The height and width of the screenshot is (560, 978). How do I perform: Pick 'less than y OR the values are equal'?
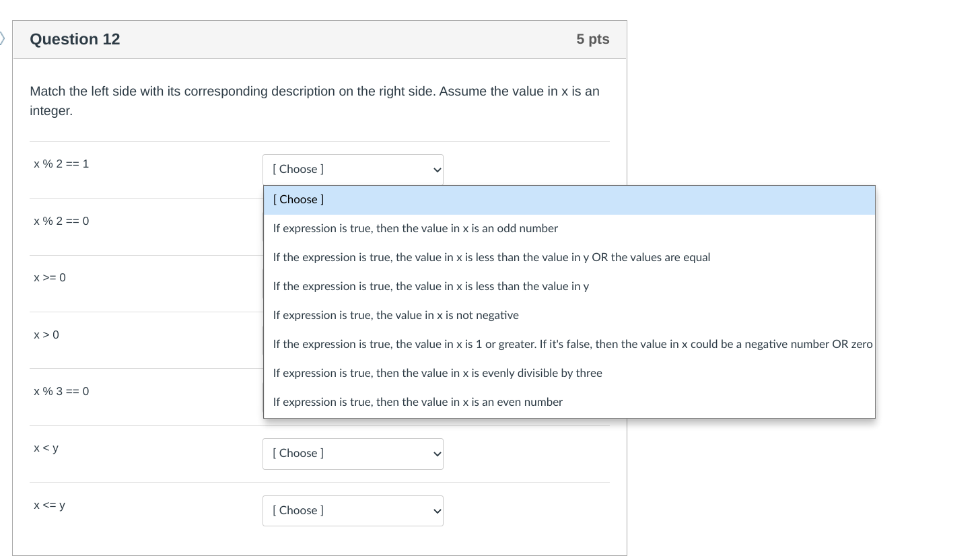[x=569, y=258]
